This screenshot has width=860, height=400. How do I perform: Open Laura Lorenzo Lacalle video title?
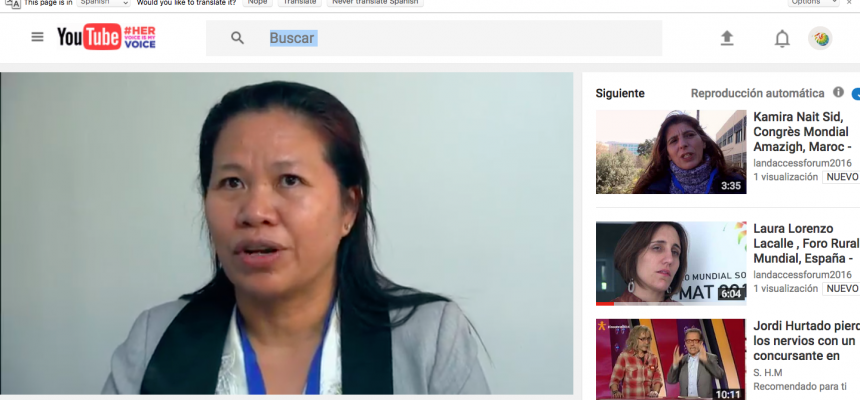point(805,242)
